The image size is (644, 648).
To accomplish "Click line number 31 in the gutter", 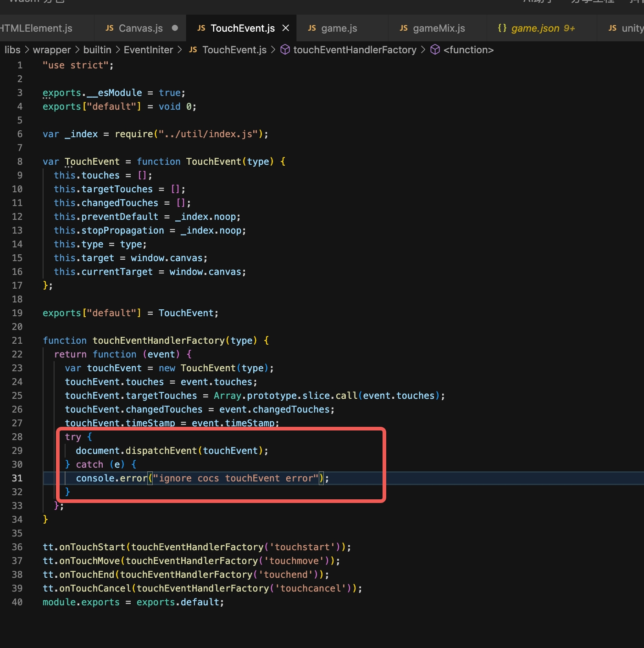I will (17, 478).
